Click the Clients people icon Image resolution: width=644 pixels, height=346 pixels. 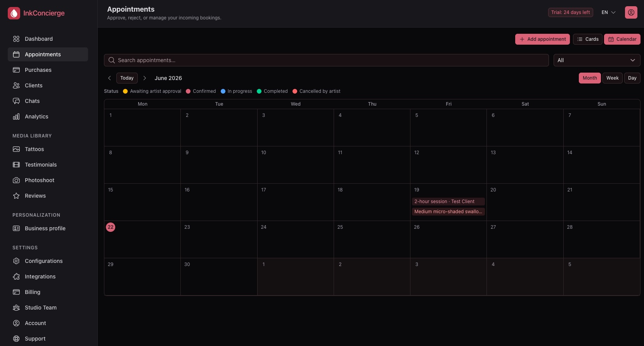(x=16, y=85)
